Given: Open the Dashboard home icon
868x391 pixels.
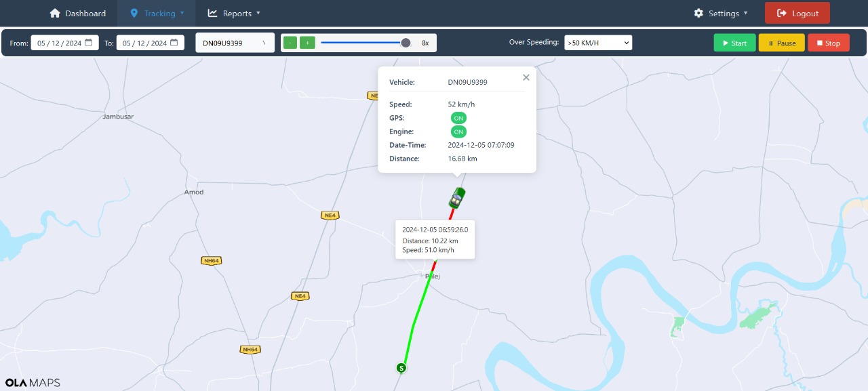Looking at the screenshot, I should 54,13.
